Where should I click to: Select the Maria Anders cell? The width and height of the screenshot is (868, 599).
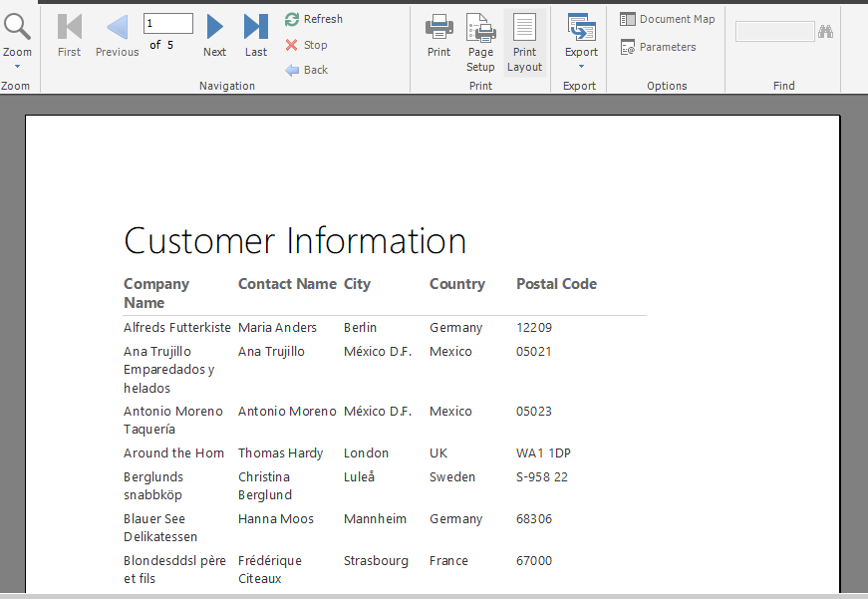pyautogui.click(x=277, y=327)
